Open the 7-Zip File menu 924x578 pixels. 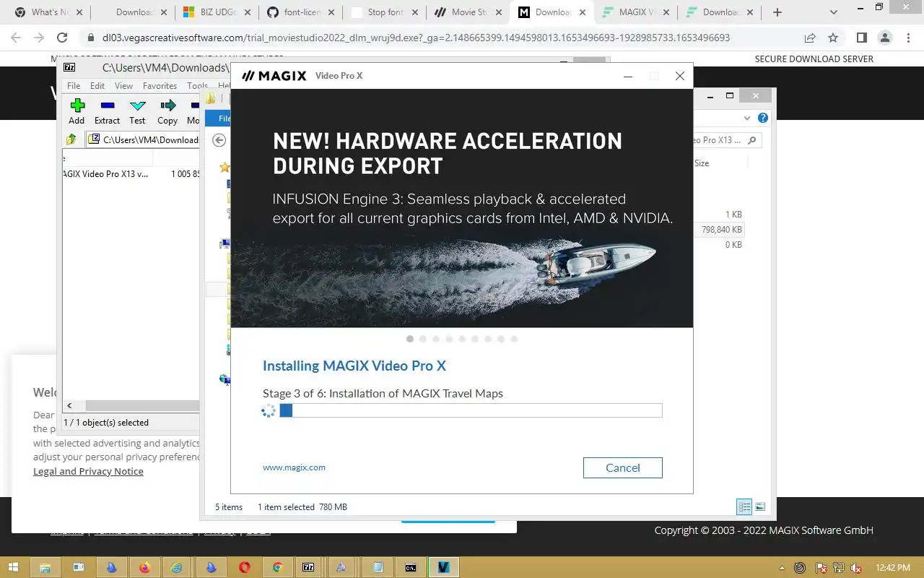tap(74, 85)
